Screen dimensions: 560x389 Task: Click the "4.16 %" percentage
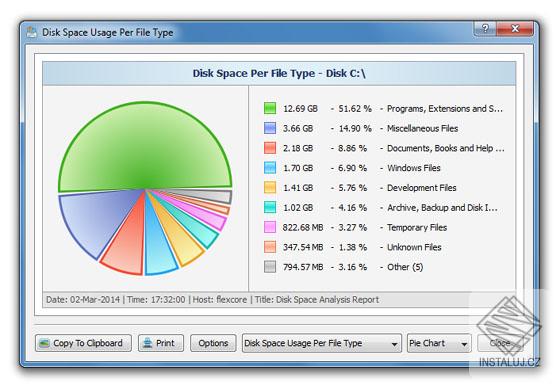pyautogui.click(x=352, y=208)
